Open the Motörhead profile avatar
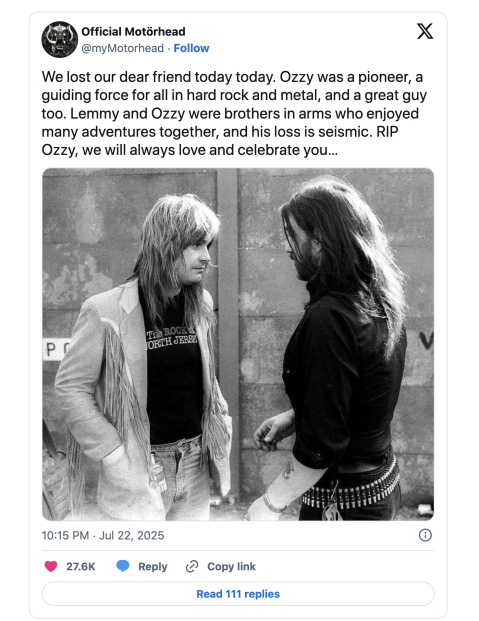Viewport: 479px width, 621px height. 59,39
